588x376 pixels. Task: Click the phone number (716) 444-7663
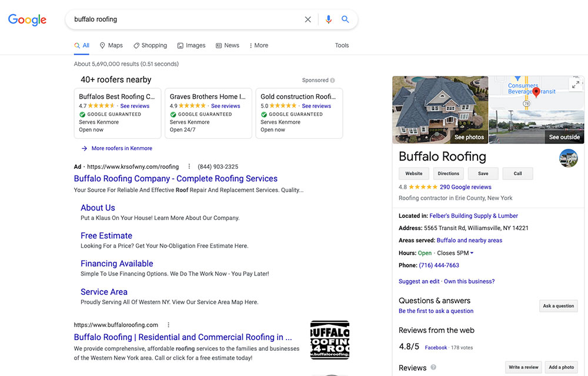(439, 265)
